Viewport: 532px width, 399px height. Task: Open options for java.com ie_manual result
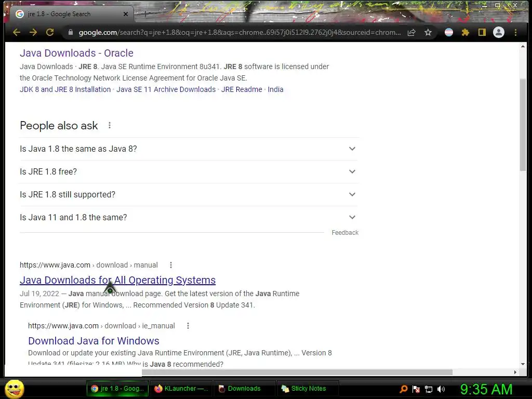point(188,326)
